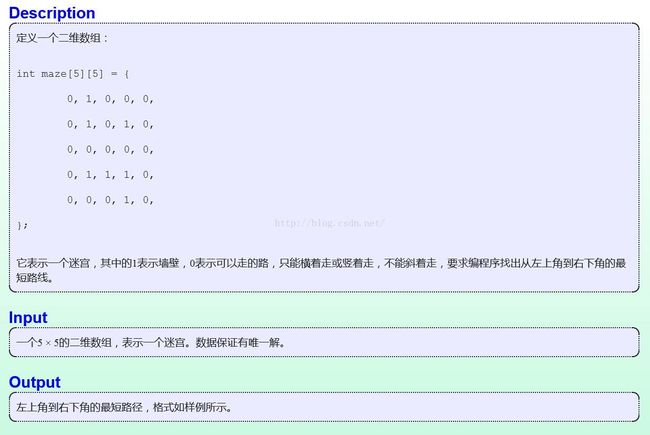Viewport: 650px width, 435px height.
Task: Click the Input text '一个5 × 5的二维数组'
Action: click(x=64, y=343)
